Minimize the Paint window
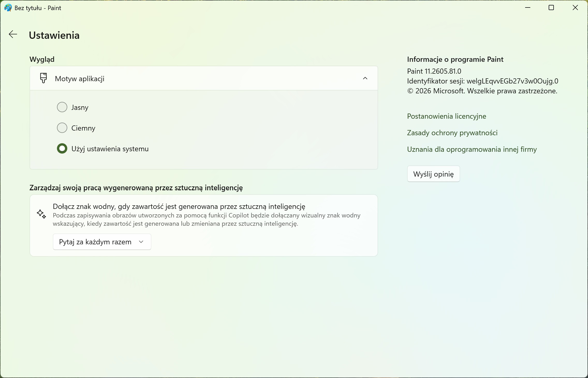This screenshot has width=588, height=378. pos(528,8)
